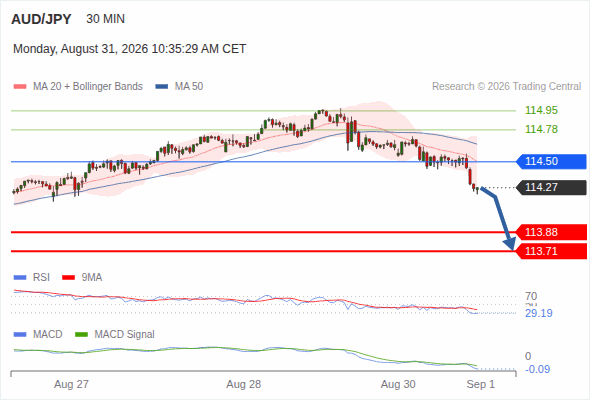Click the RSI 70 level label

click(531, 296)
